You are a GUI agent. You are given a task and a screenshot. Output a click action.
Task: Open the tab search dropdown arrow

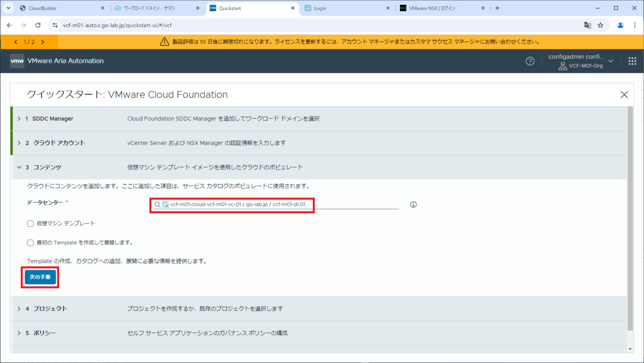pyautogui.click(x=9, y=8)
